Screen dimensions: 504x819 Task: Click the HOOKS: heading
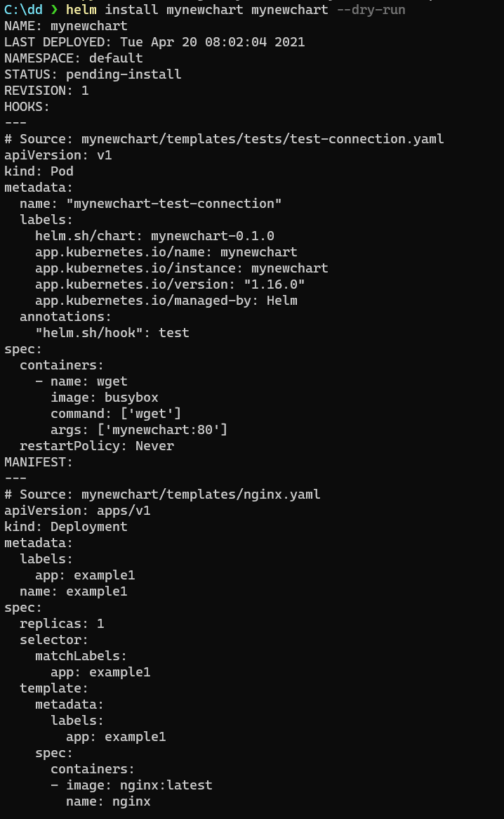pyautogui.click(x=27, y=107)
